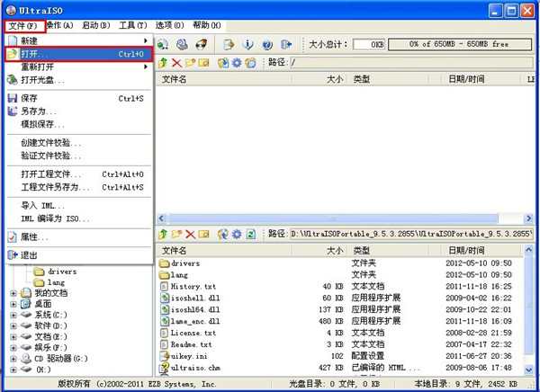This screenshot has width=540, height=392.
Task: Open the 工具(T) menu
Action: pyautogui.click(x=133, y=25)
